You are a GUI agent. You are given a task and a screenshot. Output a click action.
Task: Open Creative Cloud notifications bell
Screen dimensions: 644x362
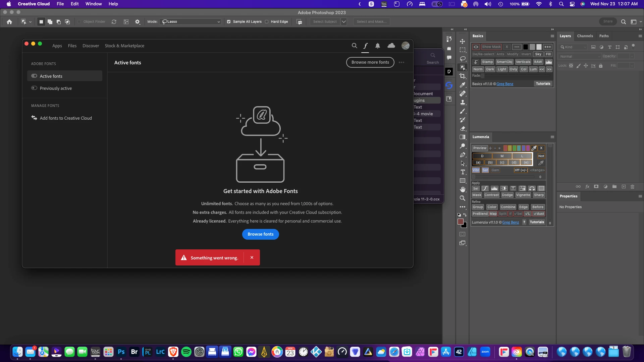point(378,46)
